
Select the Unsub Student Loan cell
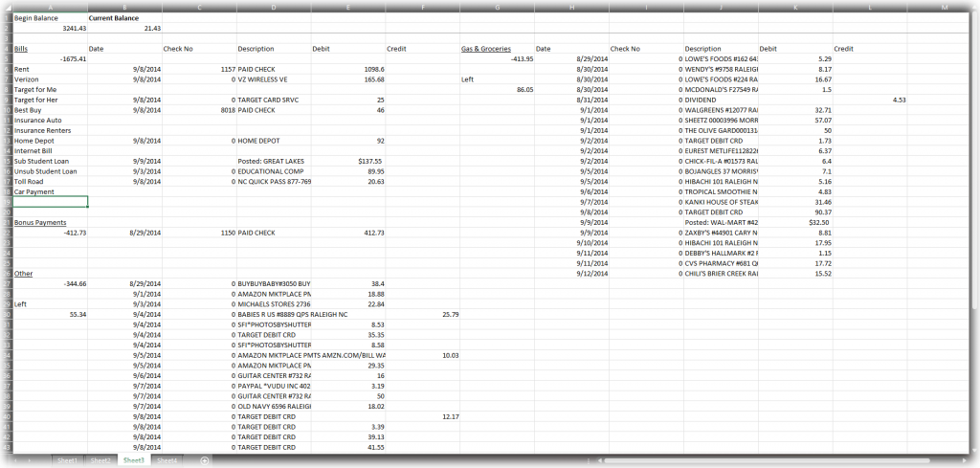click(50, 171)
